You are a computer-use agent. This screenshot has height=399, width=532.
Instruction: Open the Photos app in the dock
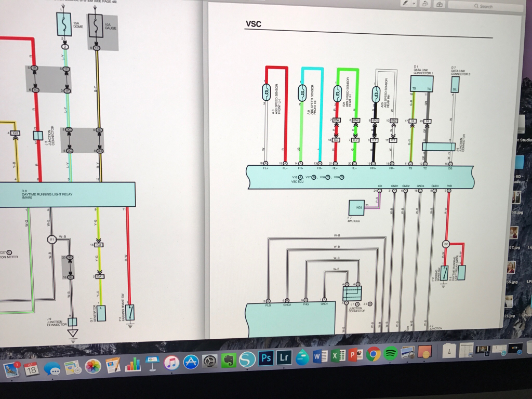pyautogui.click(x=93, y=367)
